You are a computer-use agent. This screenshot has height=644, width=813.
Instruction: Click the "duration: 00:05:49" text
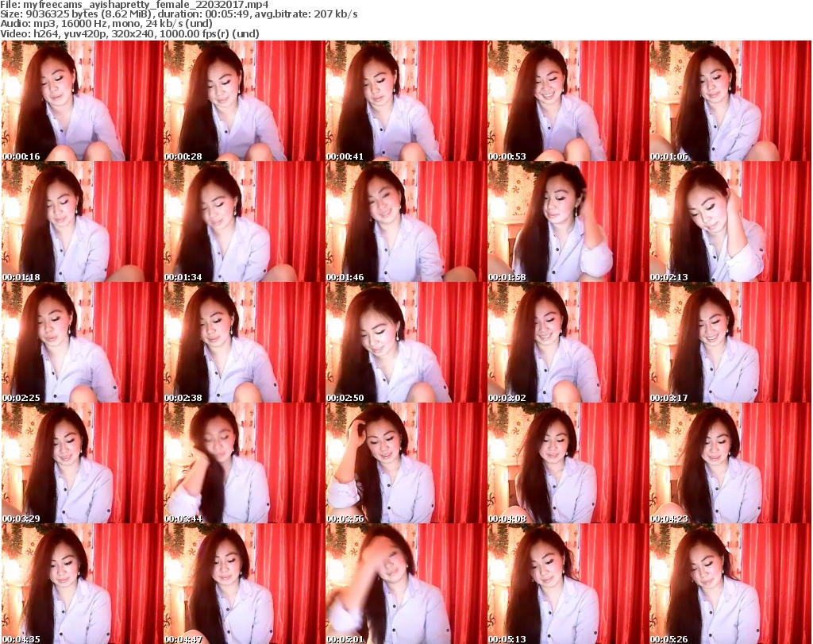coord(202,14)
